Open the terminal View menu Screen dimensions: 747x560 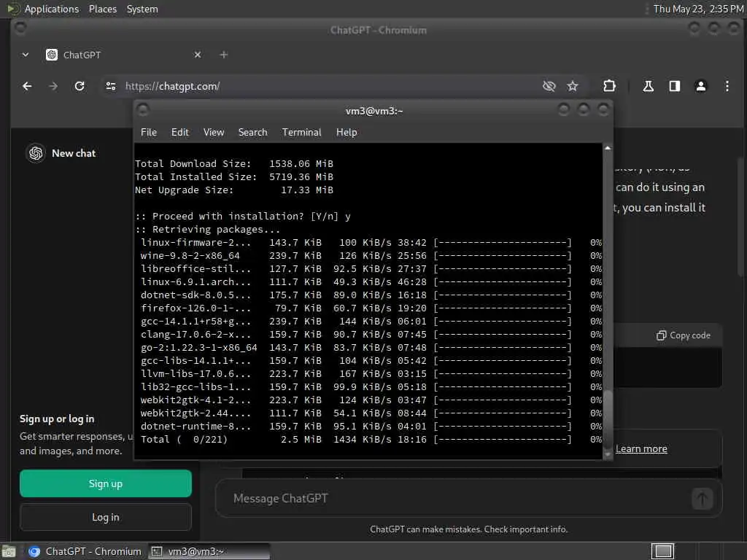coord(214,133)
